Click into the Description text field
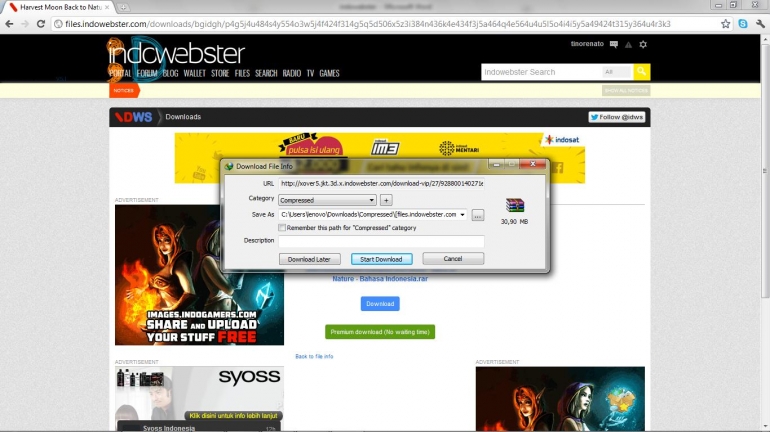This screenshot has height=432, width=770. (381, 241)
